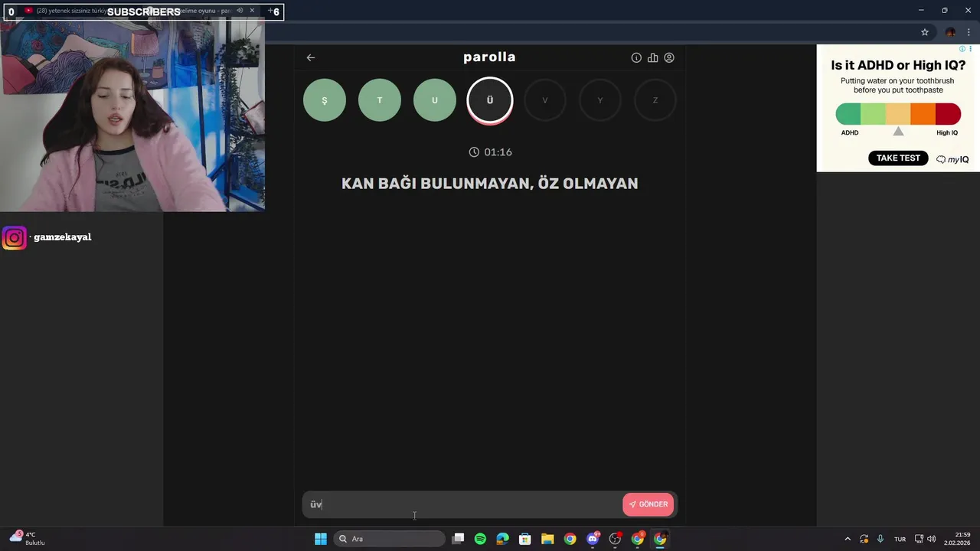Open Microsoft Edge from the taskbar
The width and height of the screenshot is (980, 551).
tap(502, 539)
